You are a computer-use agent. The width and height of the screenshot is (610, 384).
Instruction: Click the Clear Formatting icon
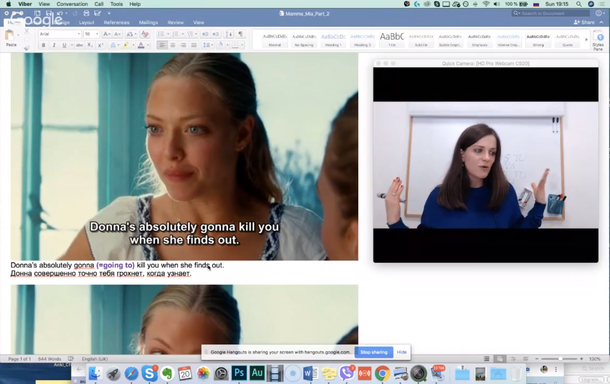click(145, 34)
